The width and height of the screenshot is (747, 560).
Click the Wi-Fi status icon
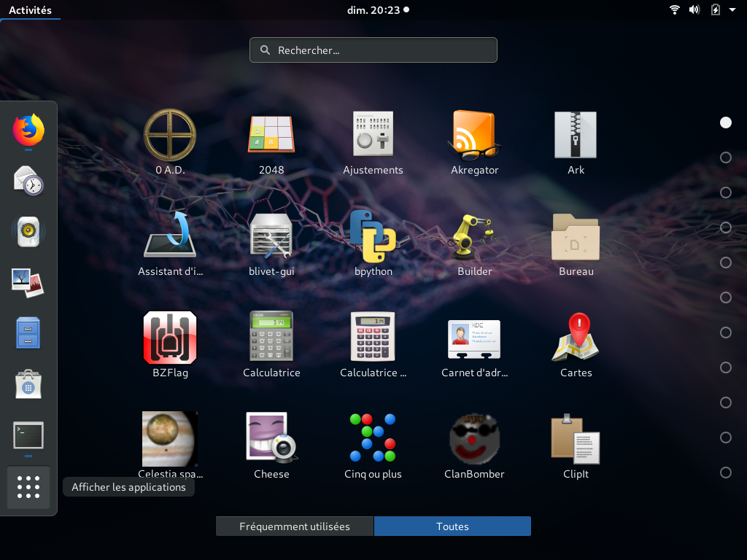[x=675, y=9]
